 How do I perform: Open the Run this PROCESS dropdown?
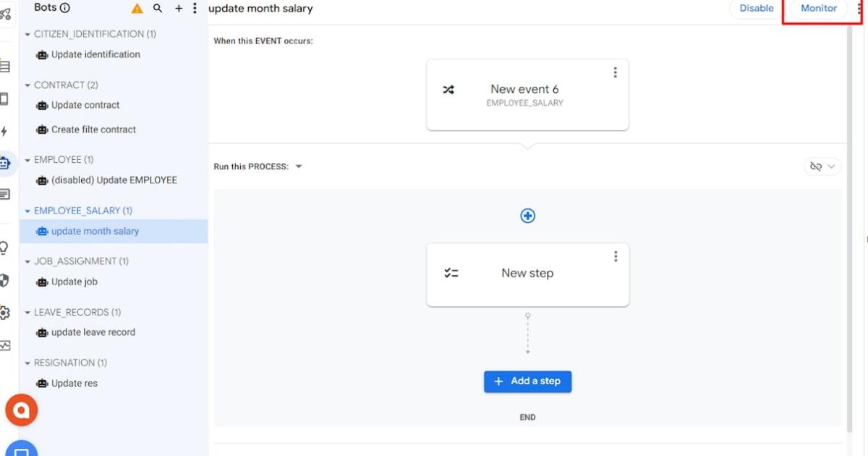pyautogui.click(x=298, y=166)
